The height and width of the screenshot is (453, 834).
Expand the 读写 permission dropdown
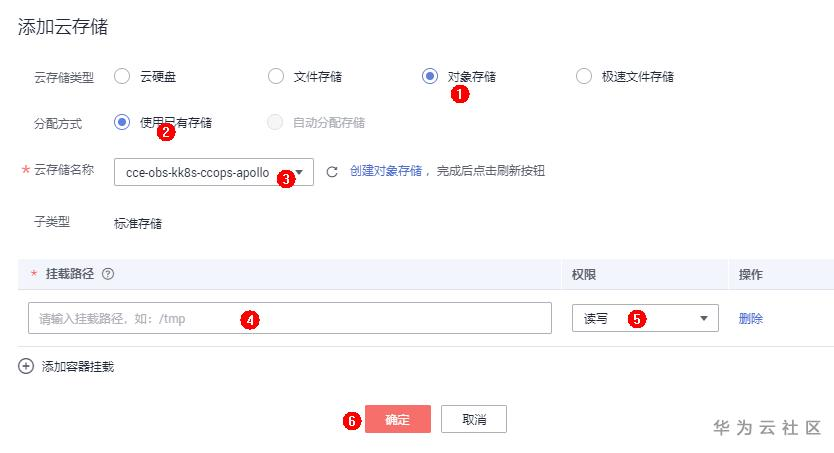pyautogui.click(x=645, y=318)
